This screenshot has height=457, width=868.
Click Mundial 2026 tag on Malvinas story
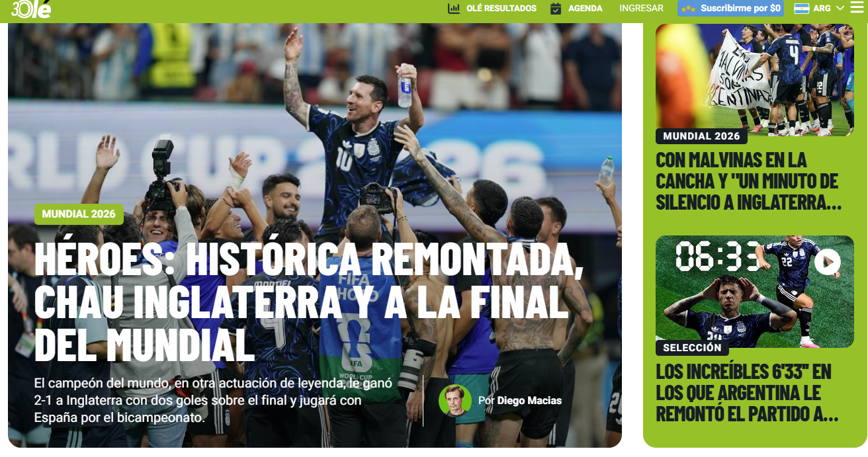[x=701, y=136]
